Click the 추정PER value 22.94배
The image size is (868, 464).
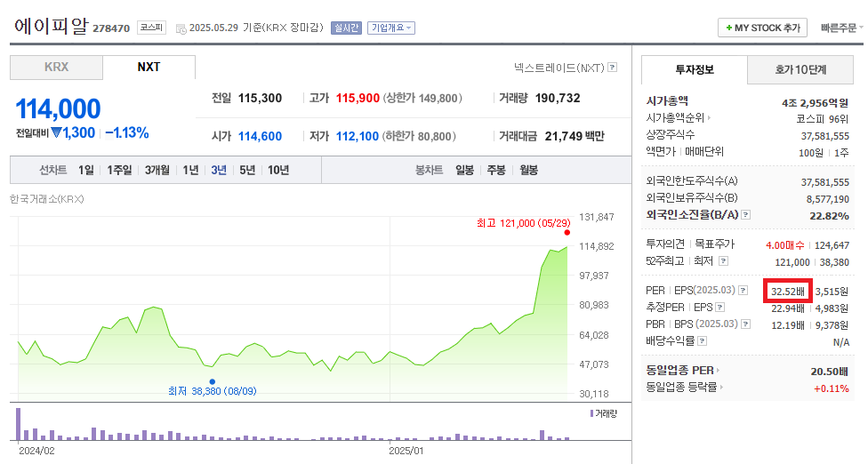pos(788,308)
